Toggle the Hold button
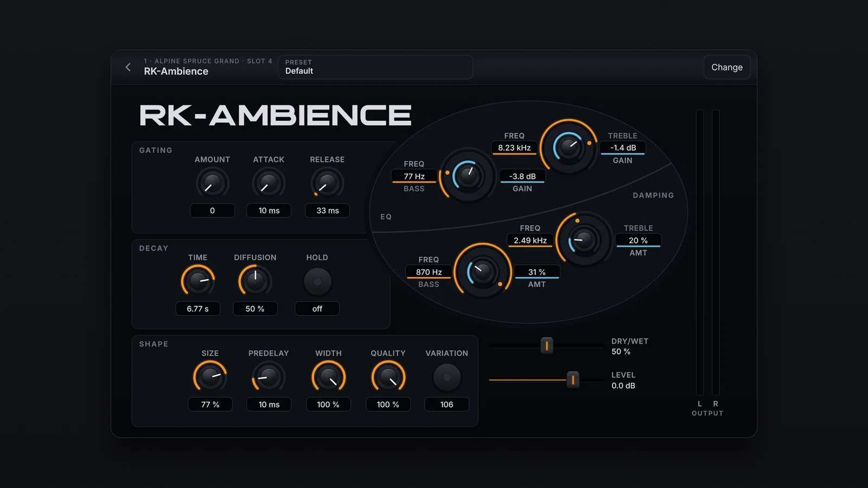The image size is (868, 488). pos(317,281)
